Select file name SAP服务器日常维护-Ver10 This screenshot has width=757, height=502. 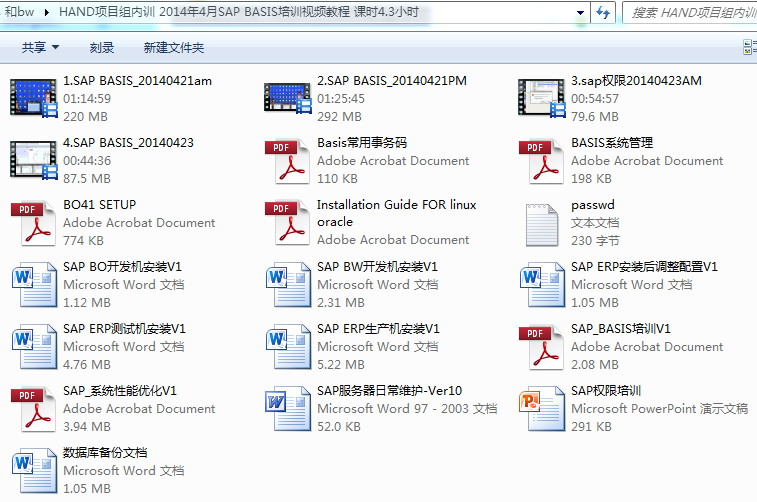point(390,390)
